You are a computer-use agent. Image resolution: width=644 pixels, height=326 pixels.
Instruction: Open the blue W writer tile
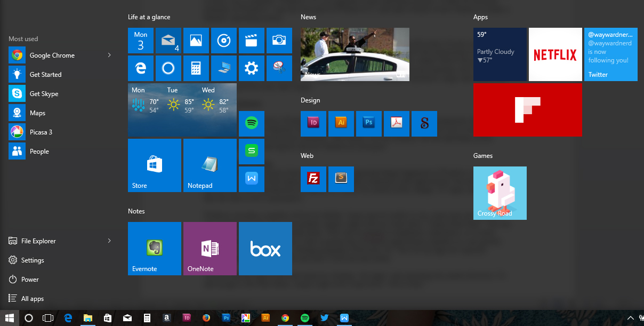(x=252, y=179)
